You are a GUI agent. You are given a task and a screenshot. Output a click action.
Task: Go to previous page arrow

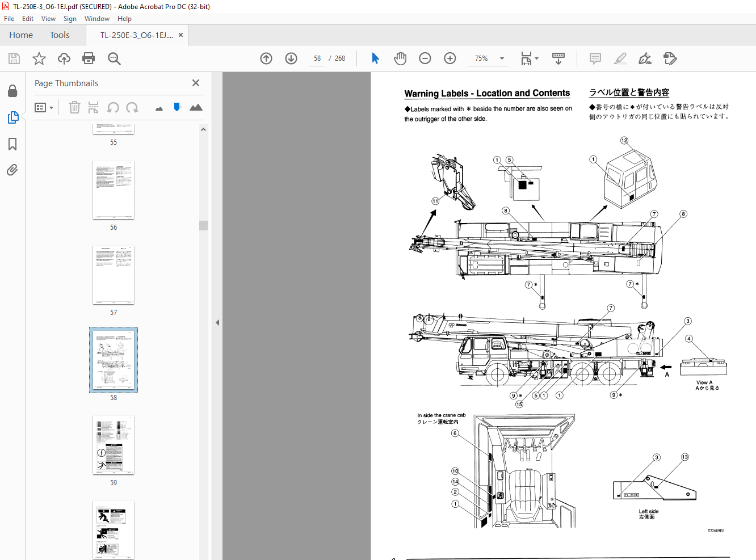pos(266,58)
